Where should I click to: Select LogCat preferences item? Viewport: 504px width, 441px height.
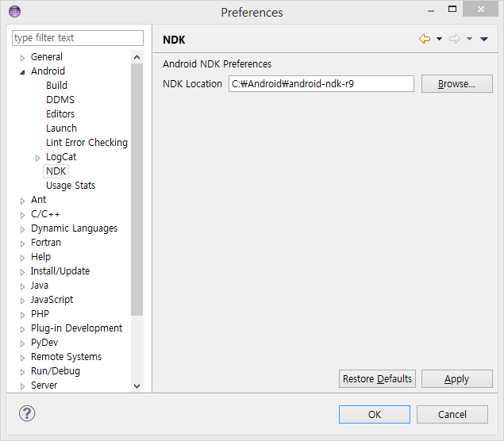tap(61, 157)
